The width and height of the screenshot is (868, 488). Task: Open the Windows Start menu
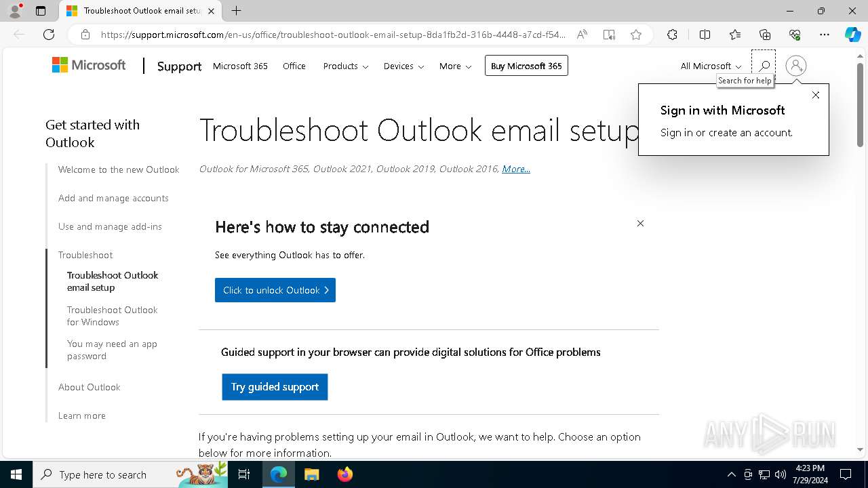(16, 474)
